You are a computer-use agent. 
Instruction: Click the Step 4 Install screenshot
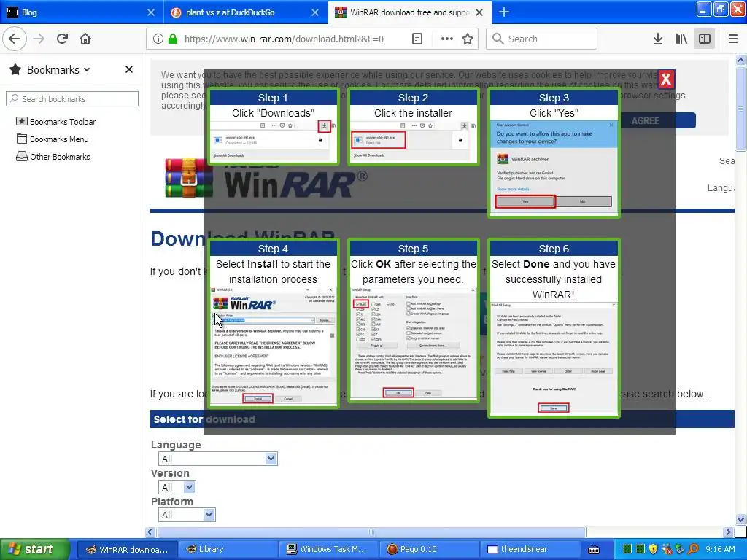274,324
